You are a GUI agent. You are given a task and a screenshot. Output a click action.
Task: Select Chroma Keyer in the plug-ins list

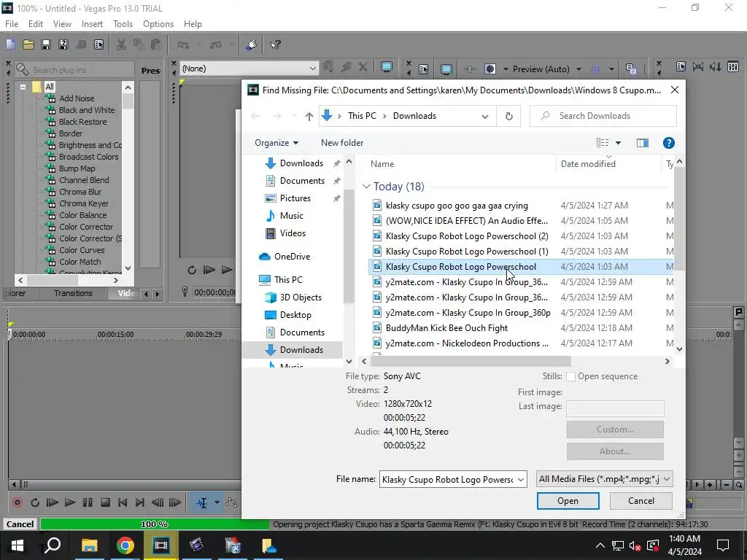point(84,204)
